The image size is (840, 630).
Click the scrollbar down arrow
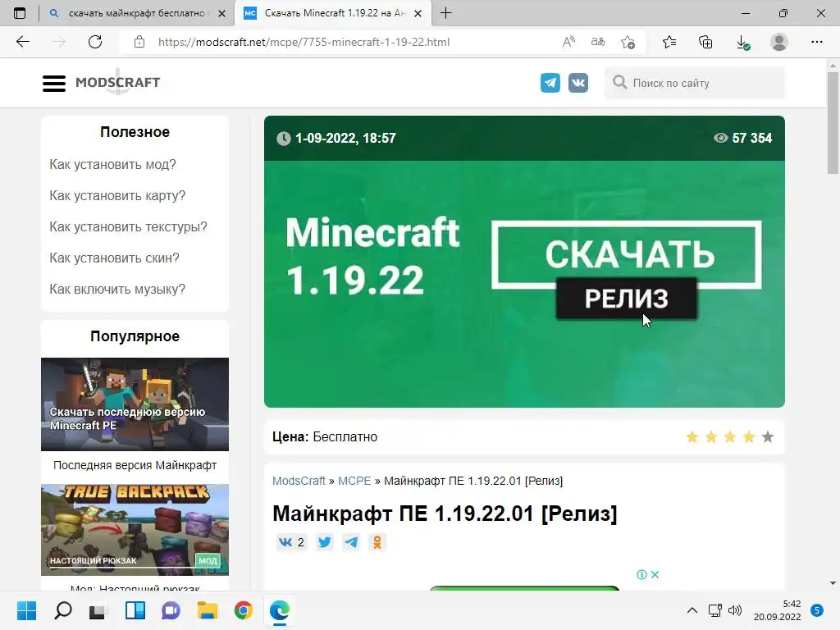(x=833, y=583)
